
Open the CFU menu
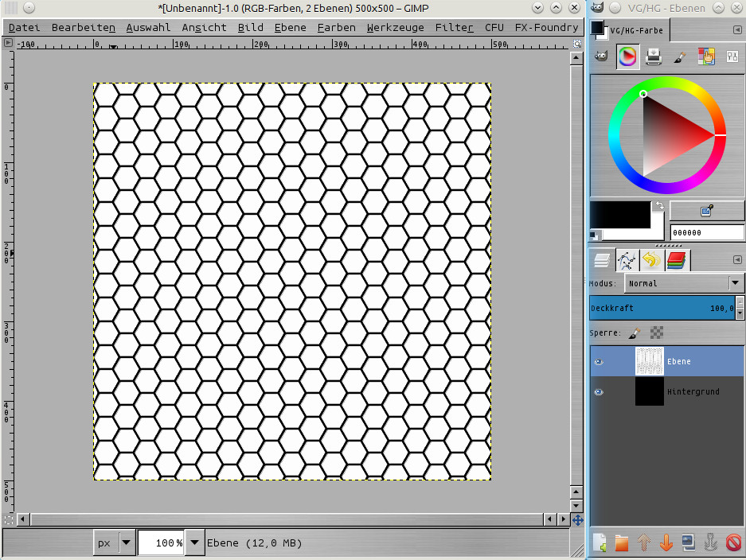(494, 28)
